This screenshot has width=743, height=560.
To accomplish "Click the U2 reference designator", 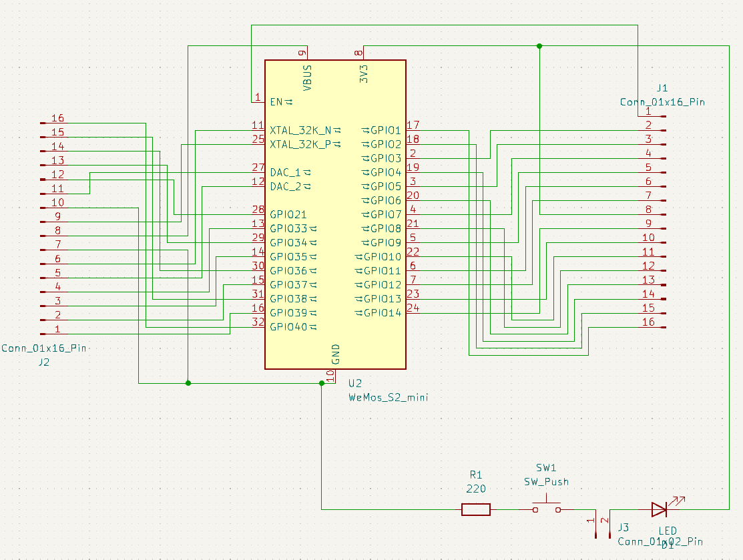I will click(x=354, y=384).
